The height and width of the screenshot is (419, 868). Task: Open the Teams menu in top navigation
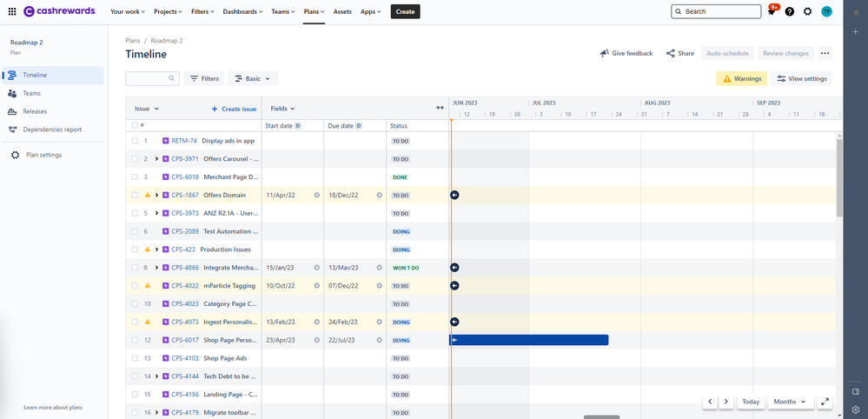point(283,11)
